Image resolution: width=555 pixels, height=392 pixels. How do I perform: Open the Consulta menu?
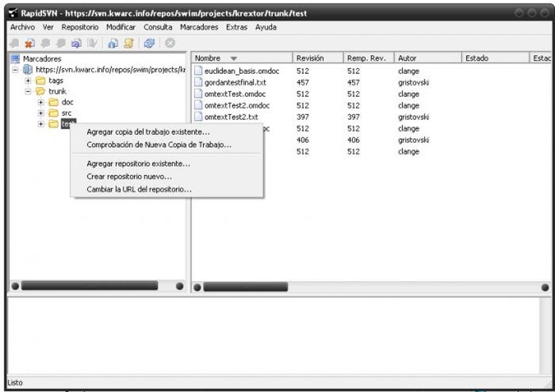(158, 27)
